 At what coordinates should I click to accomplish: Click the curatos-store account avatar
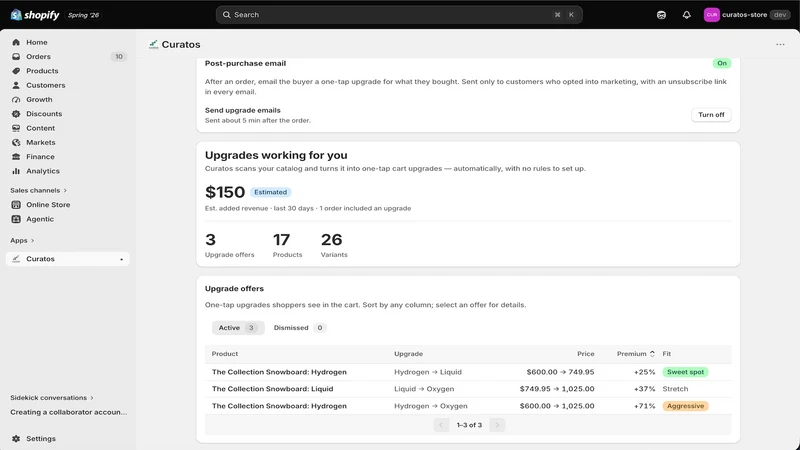(711, 15)
